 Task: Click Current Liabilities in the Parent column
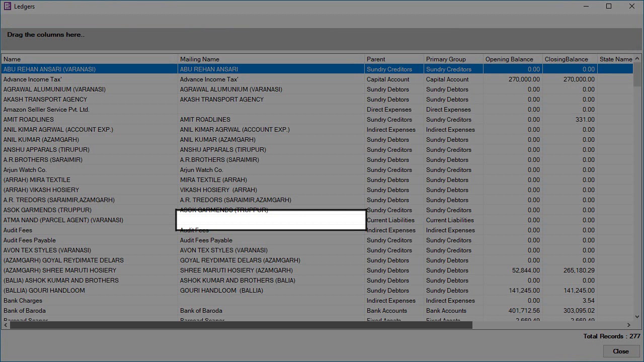[394, 220]
